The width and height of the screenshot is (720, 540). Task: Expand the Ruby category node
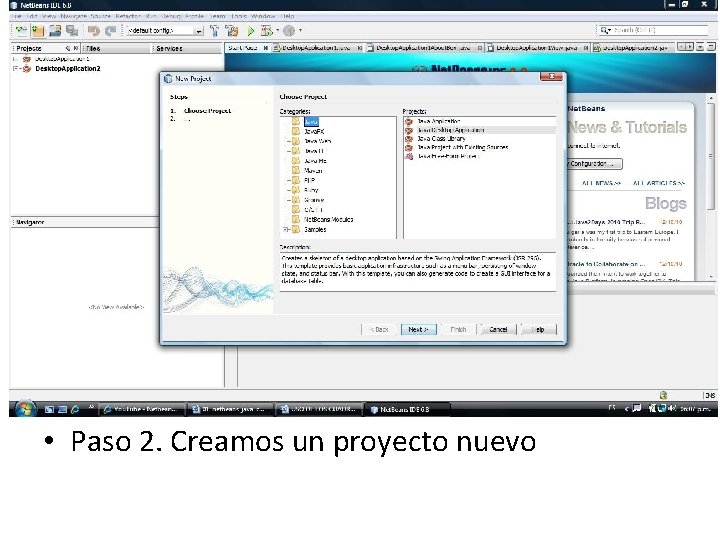[x=288, y=190]
